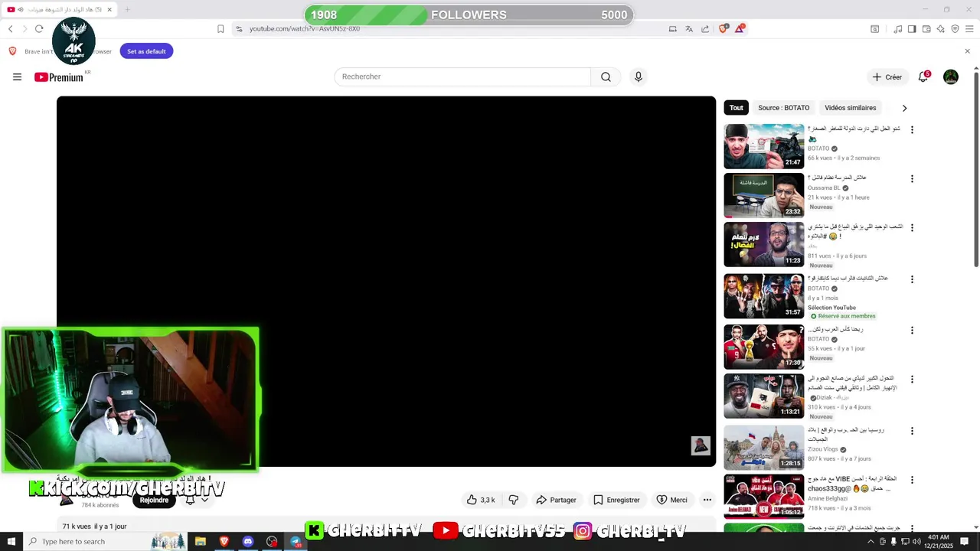Mute tab via speaker icon on tab
The image size is (980, 551).
pyautogui.click(x=20, y=9)
